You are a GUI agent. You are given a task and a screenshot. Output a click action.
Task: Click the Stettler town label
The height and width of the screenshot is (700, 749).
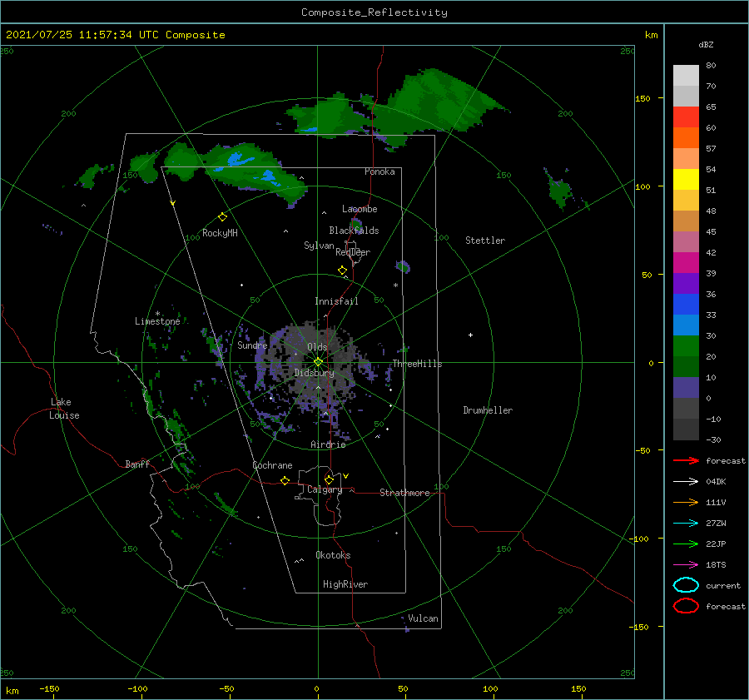(485, 241)
